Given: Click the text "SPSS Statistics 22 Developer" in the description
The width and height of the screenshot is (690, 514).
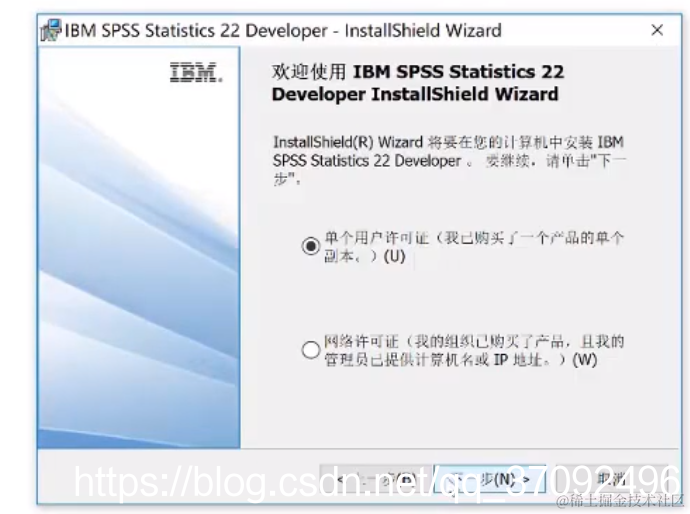Looking at the screenshot, I should (367, 161).
